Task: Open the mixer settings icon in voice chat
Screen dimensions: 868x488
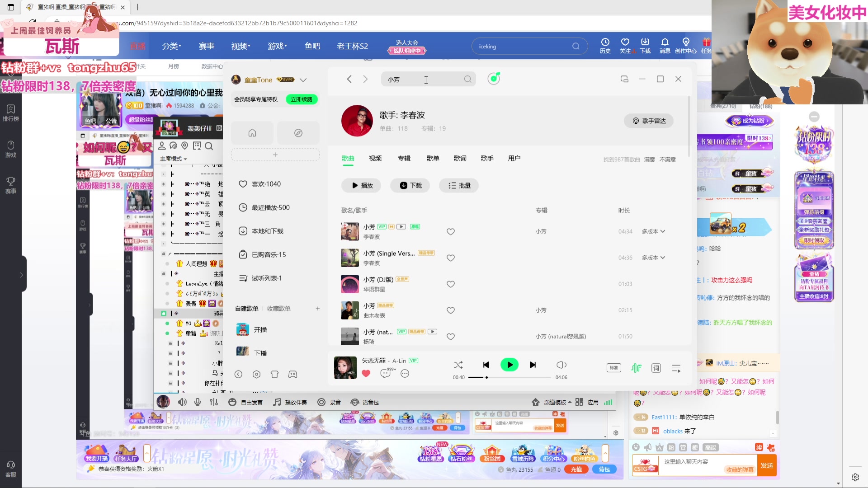Action: (x=214, y=402)
